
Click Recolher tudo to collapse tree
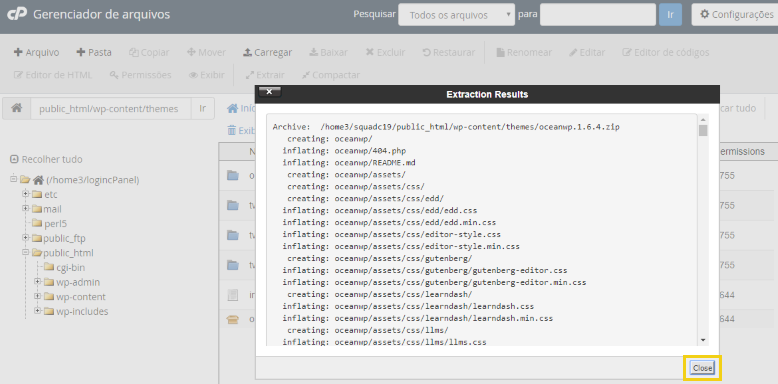coord(46,159)
